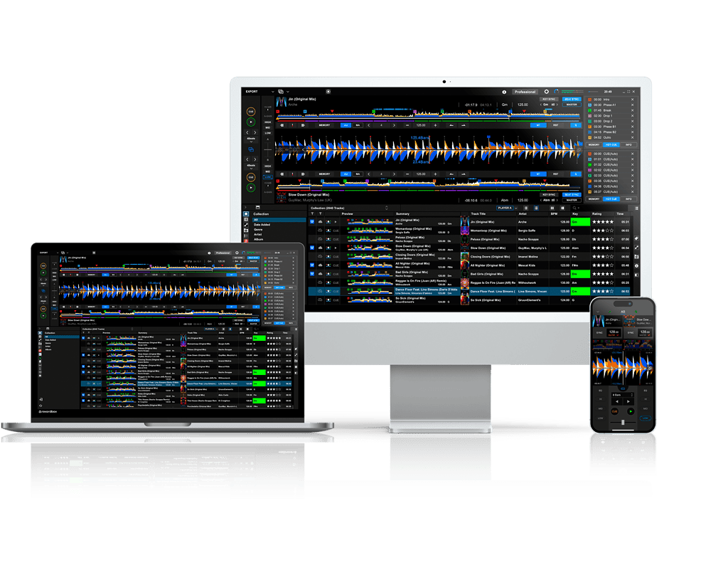Open the EXPORT mode dropdown on the iMac

pos(272,92)
